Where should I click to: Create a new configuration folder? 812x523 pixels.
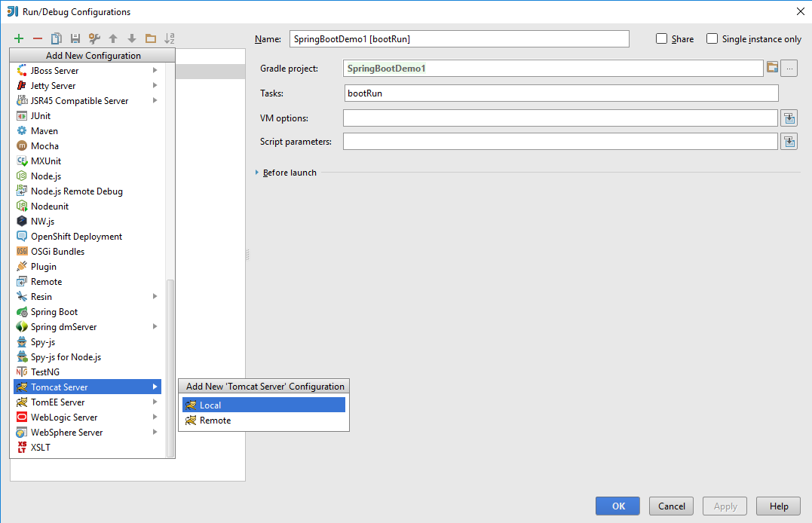click(x=149, y=38)
